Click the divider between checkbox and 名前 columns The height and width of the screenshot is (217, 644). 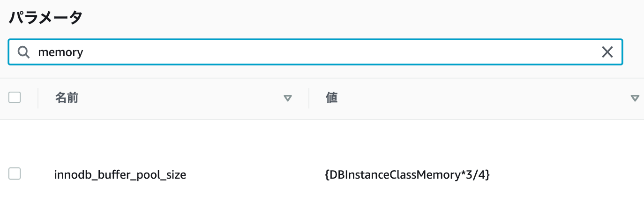(38, 98)
